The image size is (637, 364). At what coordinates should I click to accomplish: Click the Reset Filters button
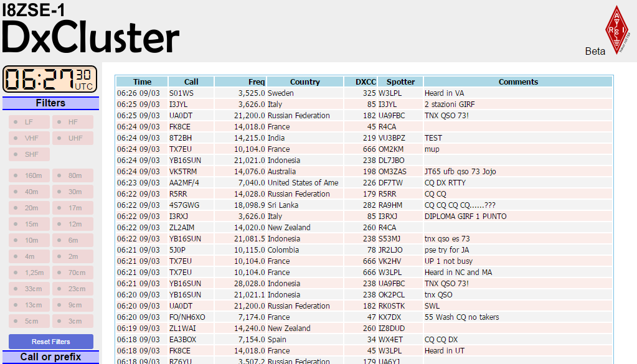pos(51,342)
